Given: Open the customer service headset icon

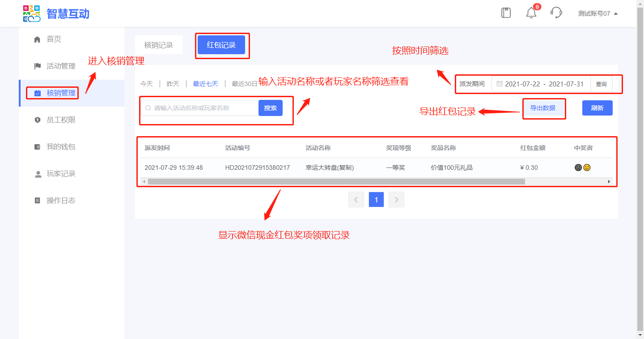Looking at the screenshot, I should (x=556, y=13).
